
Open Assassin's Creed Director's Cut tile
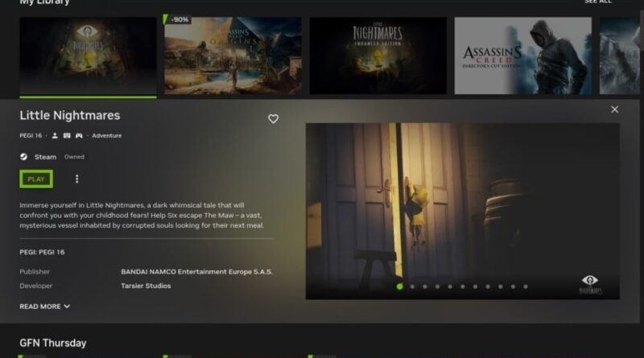[522, 56]
